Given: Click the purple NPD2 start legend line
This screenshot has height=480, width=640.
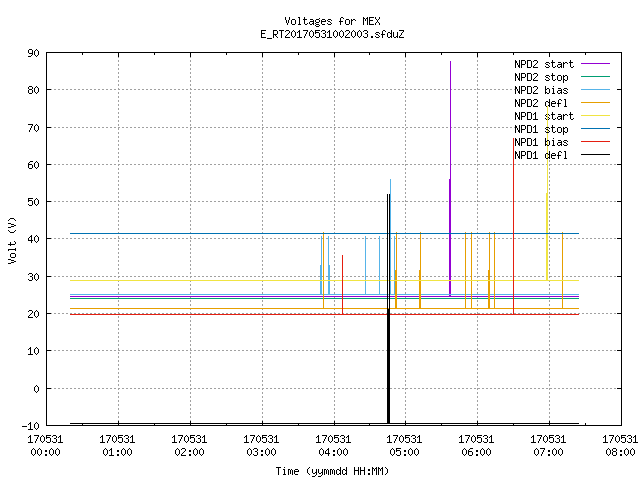Looking at the screenshot, I should tap(596, 64).
